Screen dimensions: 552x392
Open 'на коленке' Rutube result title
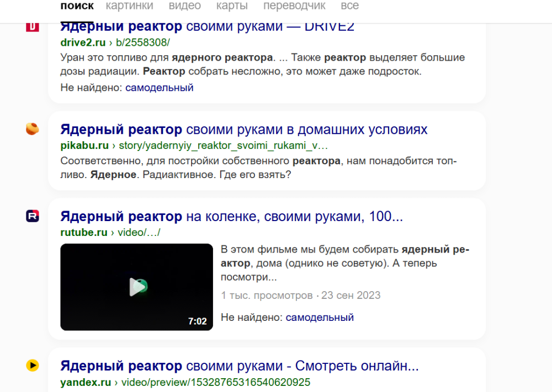(x=231, y=216)
